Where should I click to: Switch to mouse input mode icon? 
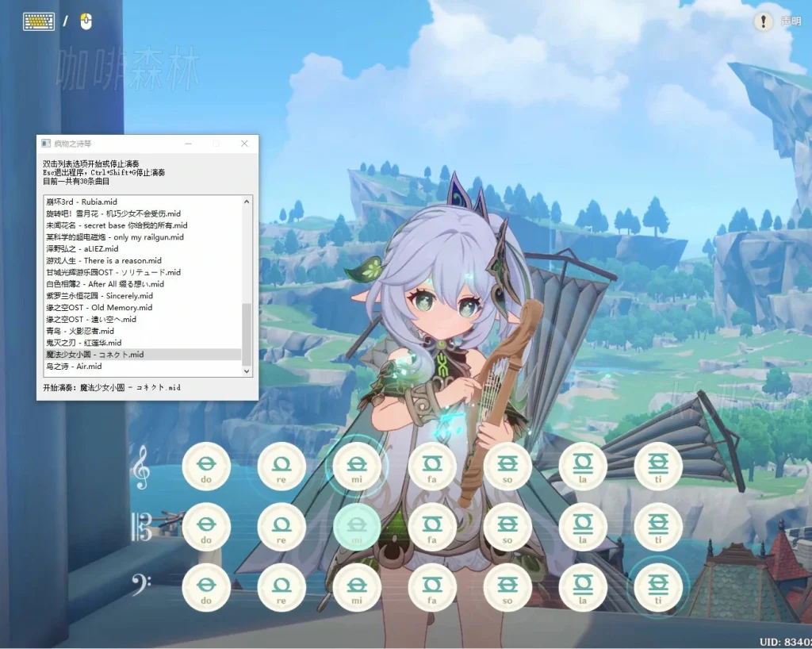(86, 21)
